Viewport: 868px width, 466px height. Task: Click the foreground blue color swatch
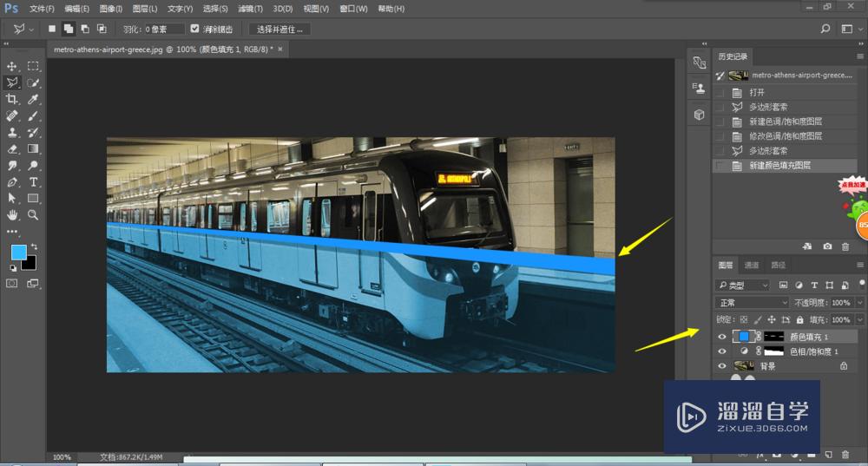click(18, 253)
